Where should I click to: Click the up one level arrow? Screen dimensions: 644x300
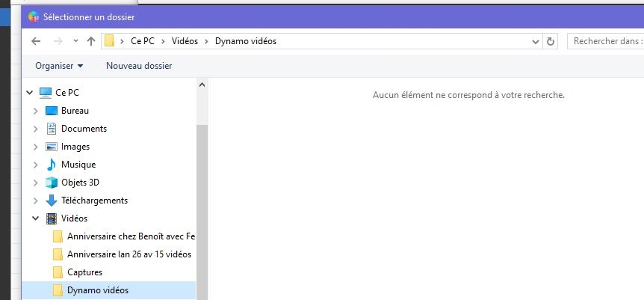90,41
